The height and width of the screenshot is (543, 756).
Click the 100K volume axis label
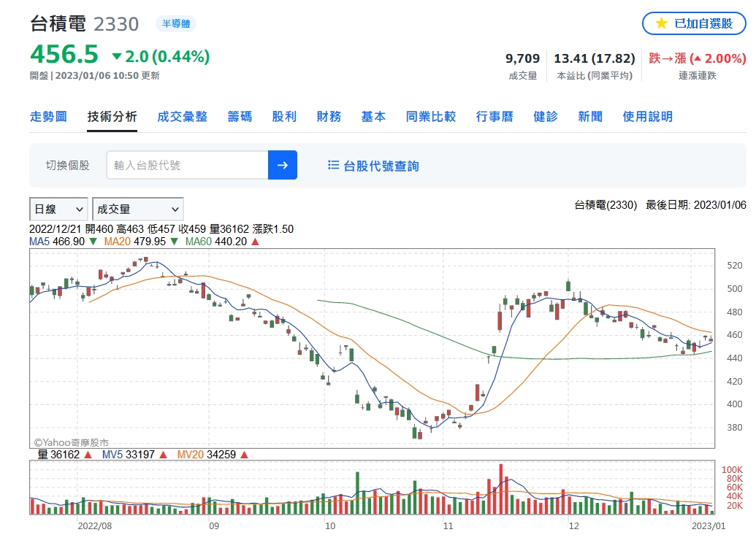pyautogui.click(x=732, y=470)
